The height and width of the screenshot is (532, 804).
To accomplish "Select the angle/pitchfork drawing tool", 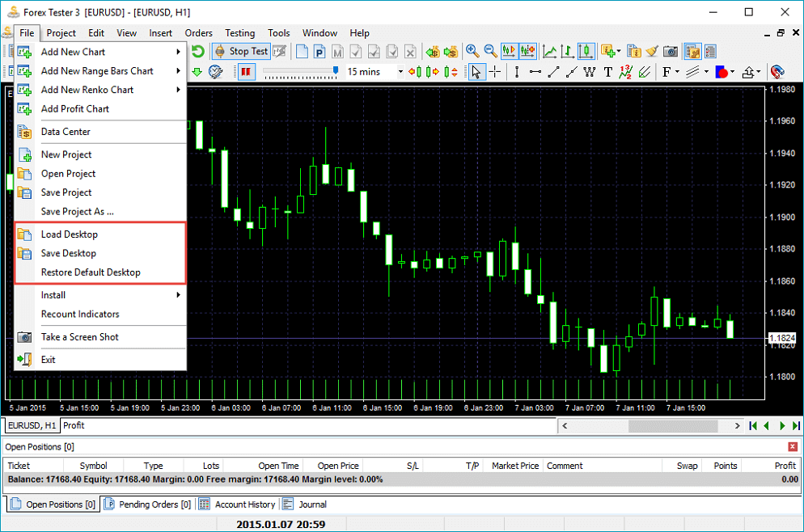I will coord(645,72).
